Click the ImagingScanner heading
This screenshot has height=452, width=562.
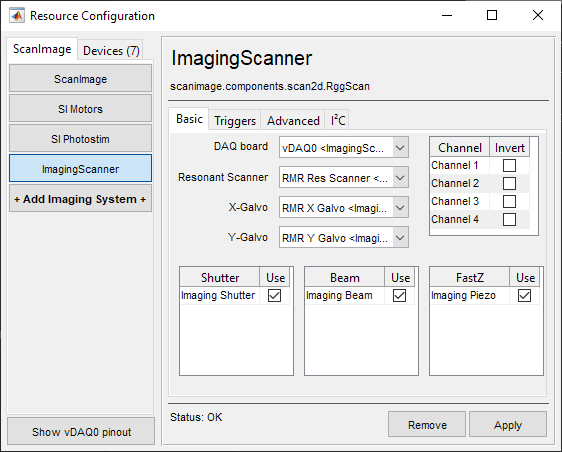242,58
